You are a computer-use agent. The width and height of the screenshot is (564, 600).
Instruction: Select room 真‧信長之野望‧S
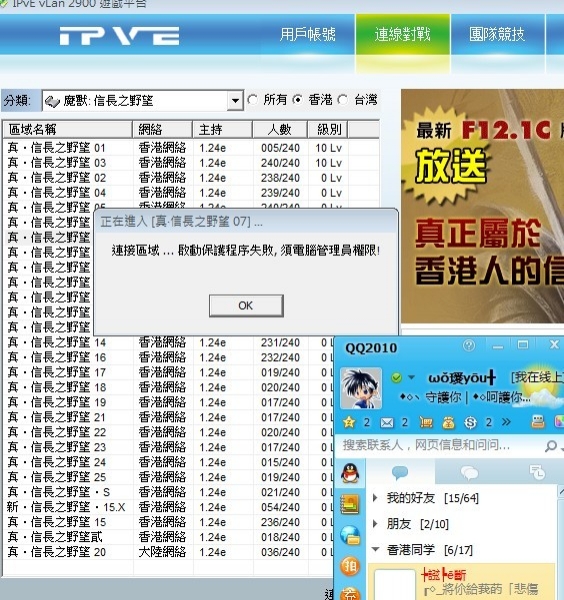click(168, 492)
